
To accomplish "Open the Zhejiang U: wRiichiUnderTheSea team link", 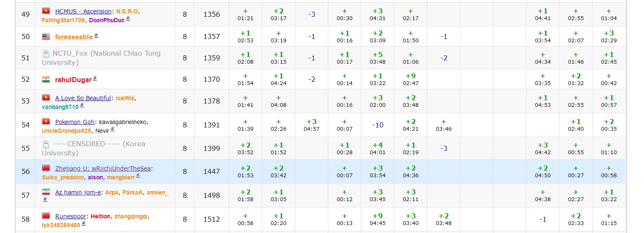I will pyautogui.click(x=103, y=168).
